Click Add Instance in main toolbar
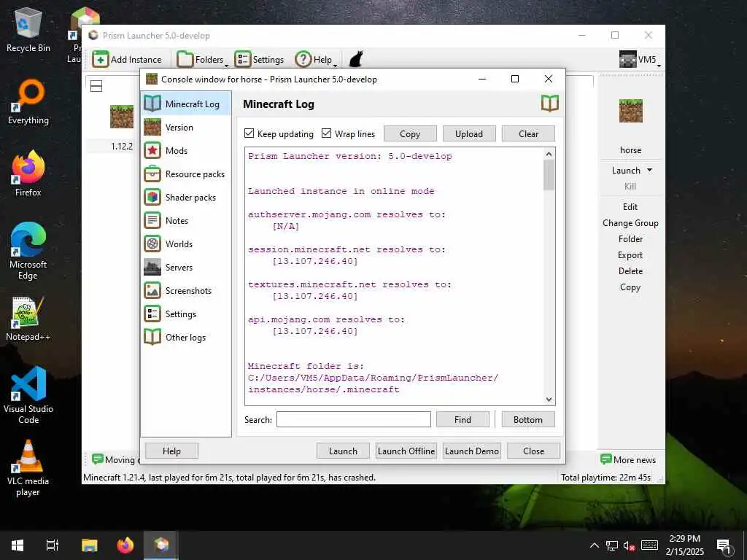This screenshot has width=747, height=560. 127,60
